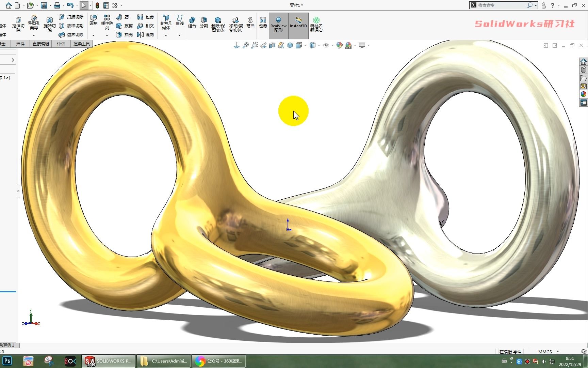The width and height of the screenshot is (588, 368).
Task: Click the Help question mark icon
Action: tap(552, 5)
